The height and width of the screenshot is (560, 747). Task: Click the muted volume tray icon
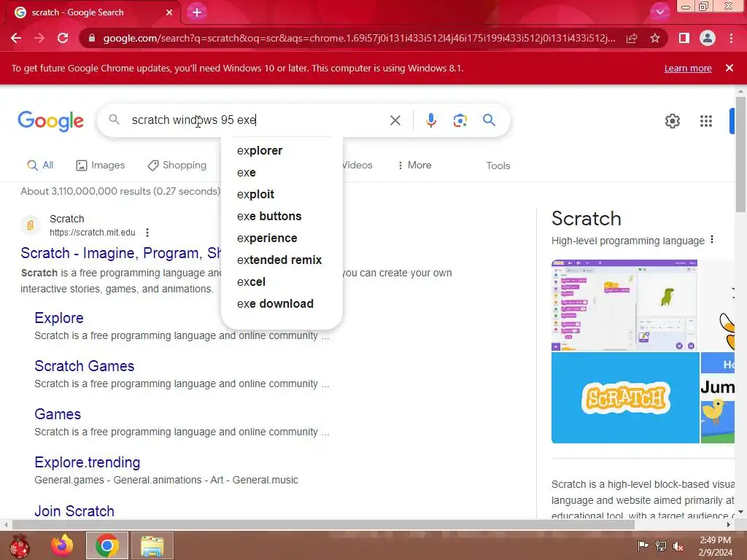(678, 545)
